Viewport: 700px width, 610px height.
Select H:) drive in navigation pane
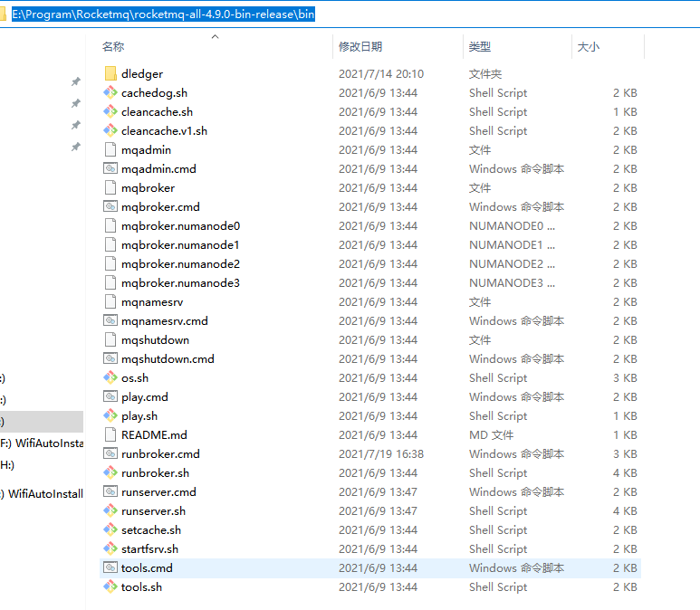tap(7, 464)
